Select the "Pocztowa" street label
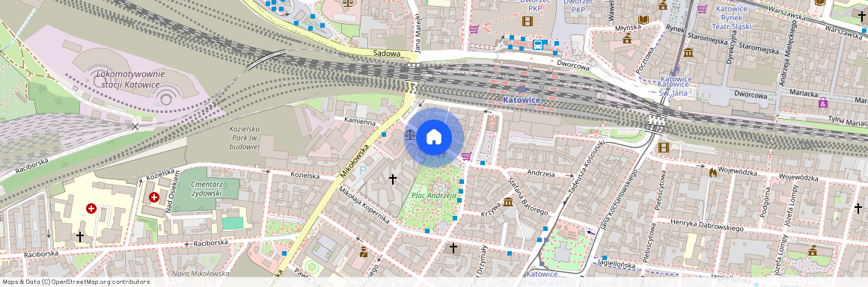The height and width of the screenshot is (287, 868). [x=645, y=61]
